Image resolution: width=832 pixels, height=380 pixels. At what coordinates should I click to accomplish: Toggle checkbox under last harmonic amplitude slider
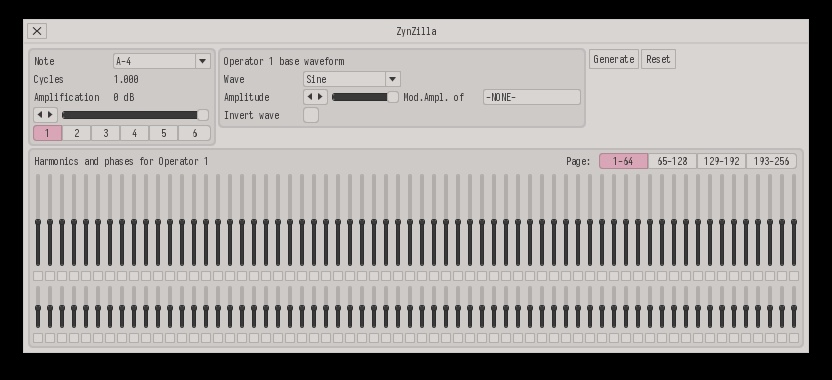pyautogui.click(x=794, y=276)
